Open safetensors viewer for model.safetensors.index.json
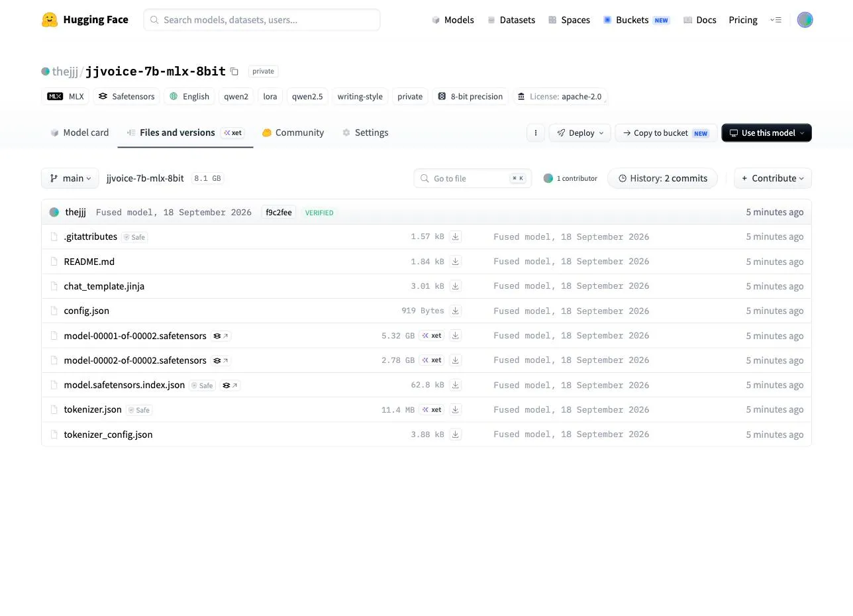 click(230, 385)
